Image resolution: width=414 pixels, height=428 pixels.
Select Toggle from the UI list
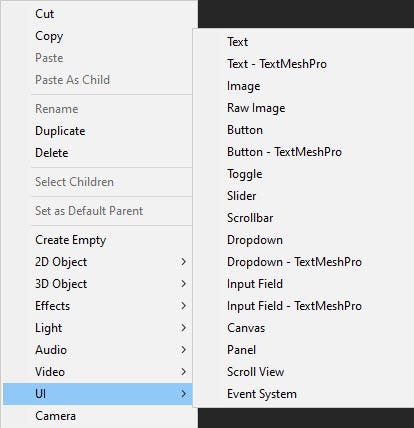coord(245,174)
